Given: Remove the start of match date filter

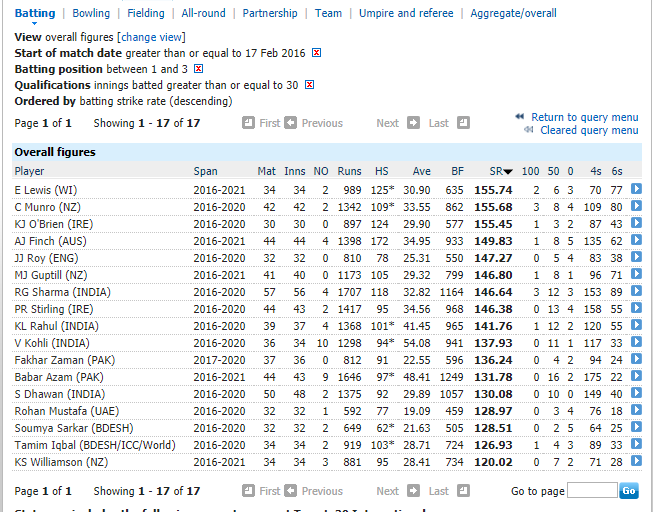Looking at the screenshot, I should pyautogui.click(x=317, y=53).
